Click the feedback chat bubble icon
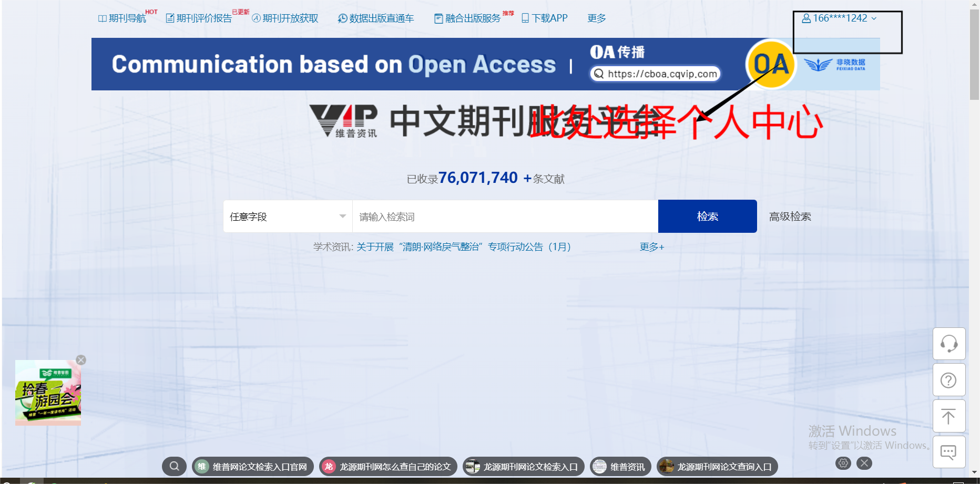 point(949,452)
